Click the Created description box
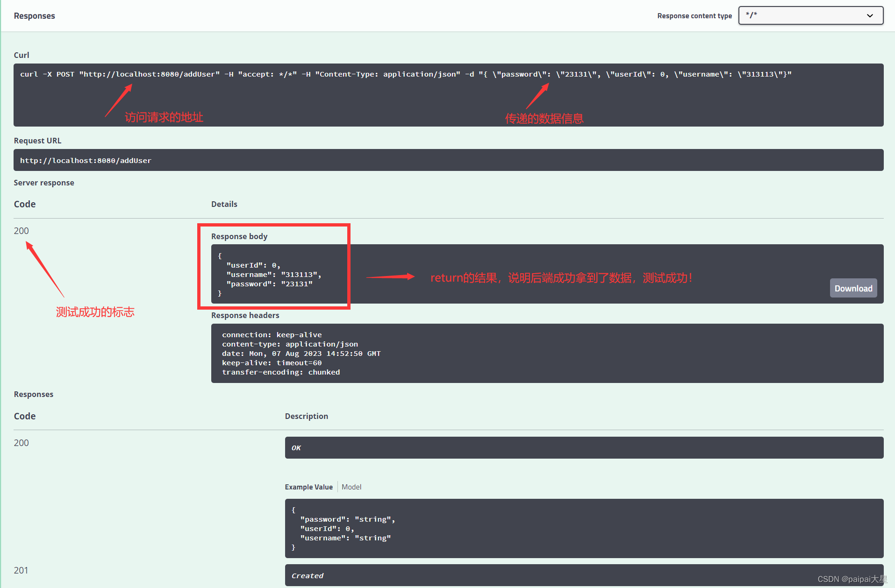This screenshot has height=588, width=895. coord(584,575)
